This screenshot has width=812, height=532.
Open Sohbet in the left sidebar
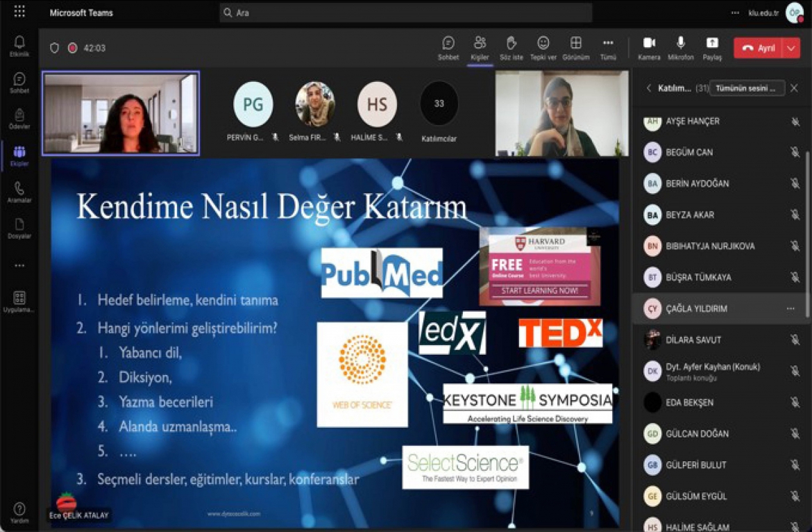pyautogui.click(x=19, y=83)
